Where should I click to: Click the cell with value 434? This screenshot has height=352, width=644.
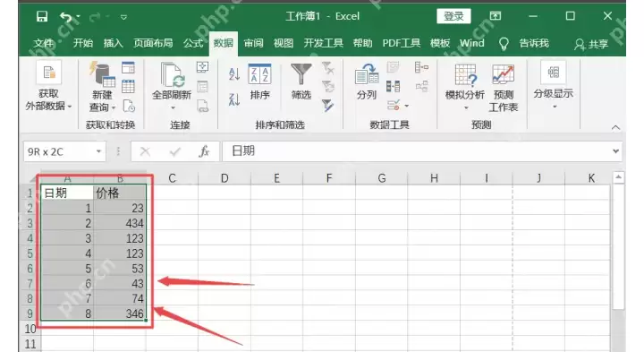click(x=120, y=223)
